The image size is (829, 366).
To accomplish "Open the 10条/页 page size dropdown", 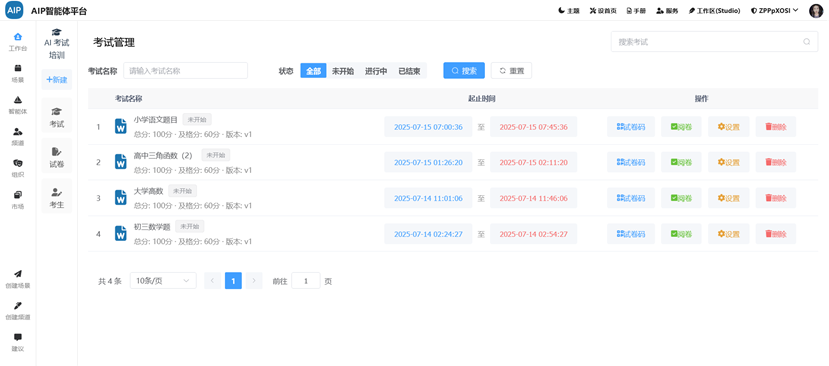I will click(x=163, y=281).
